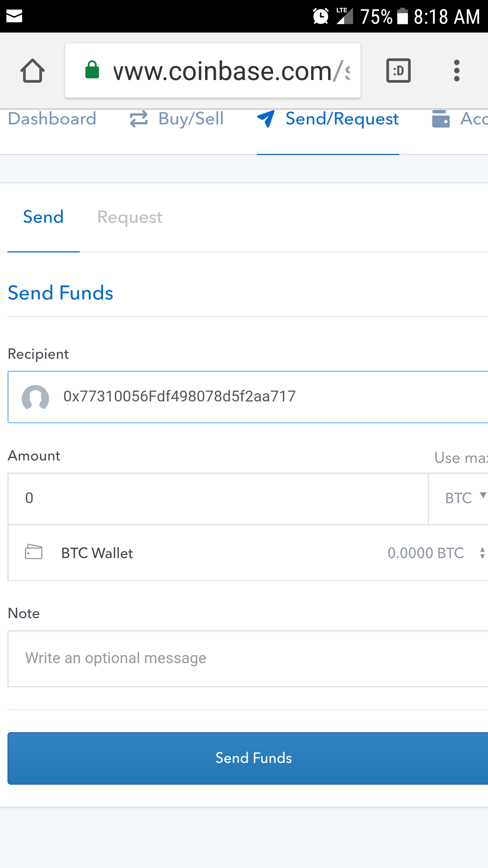488x868 pixels.
Task: Tap the browser home icon
Action: pos(33,71)
